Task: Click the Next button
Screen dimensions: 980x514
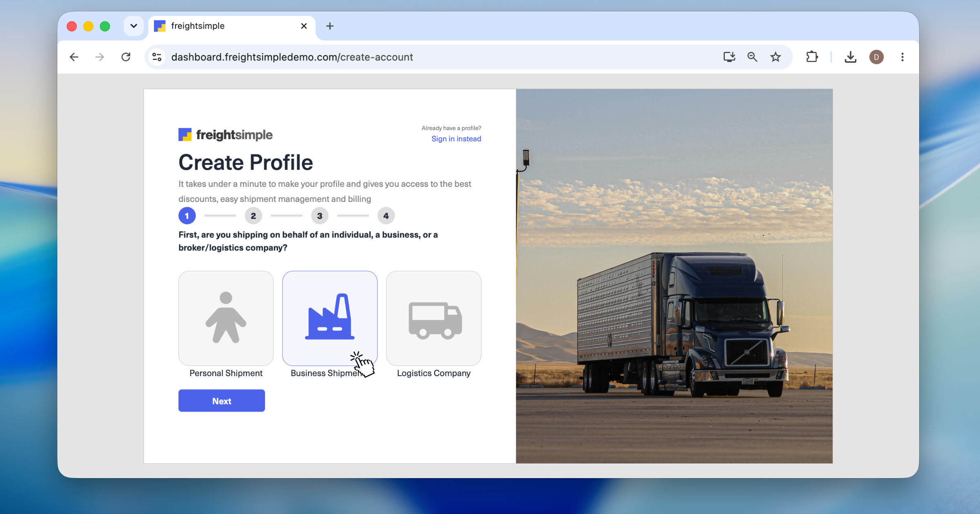Action: click(x=222, y=401)
